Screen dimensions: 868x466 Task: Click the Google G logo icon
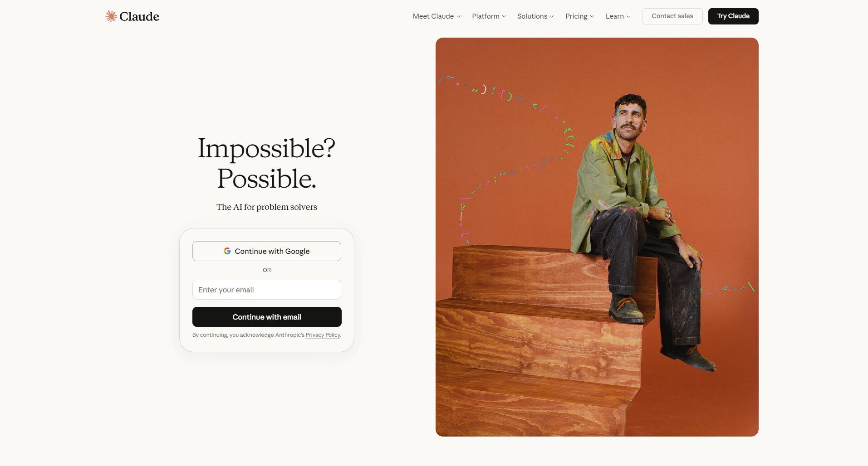[x=227, y=251]
